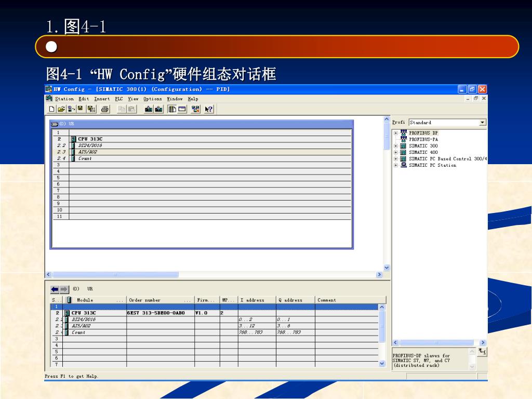Click the PROFIBUS-PA icon in the catalog
532x399 pixels.
(x=403, y=139)
